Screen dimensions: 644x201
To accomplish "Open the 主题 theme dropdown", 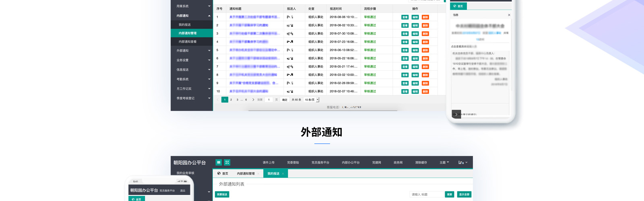I will (444, 162).
